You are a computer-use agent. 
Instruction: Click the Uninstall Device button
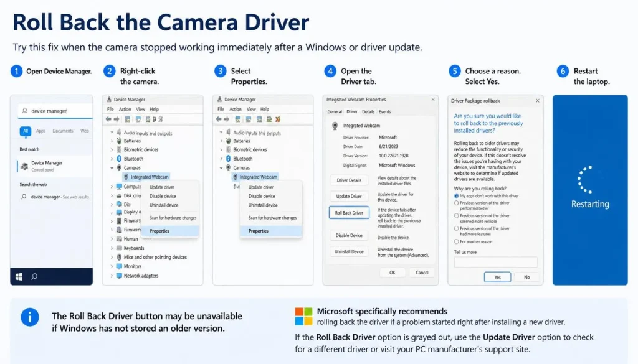coord(349,252)
